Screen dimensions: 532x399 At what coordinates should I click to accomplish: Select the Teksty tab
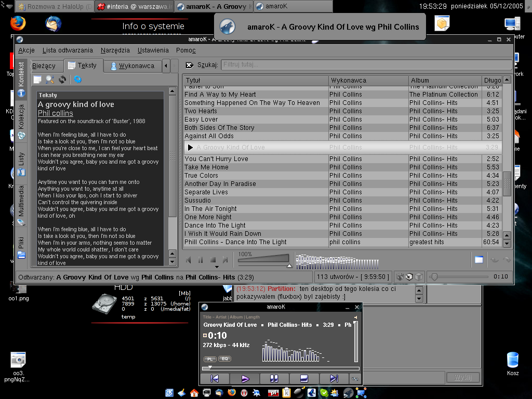pyautogui.click(x=83, y=65)
